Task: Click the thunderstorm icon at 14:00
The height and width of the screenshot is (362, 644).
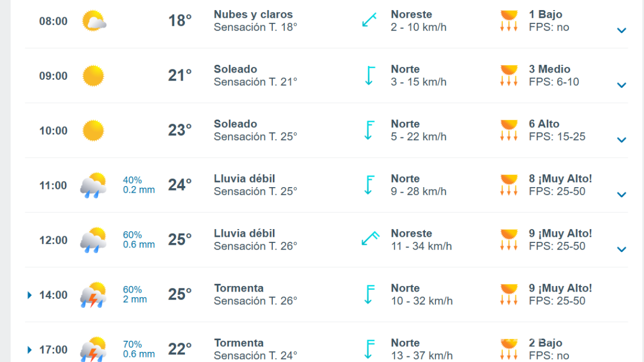Action: pos(94,294)
